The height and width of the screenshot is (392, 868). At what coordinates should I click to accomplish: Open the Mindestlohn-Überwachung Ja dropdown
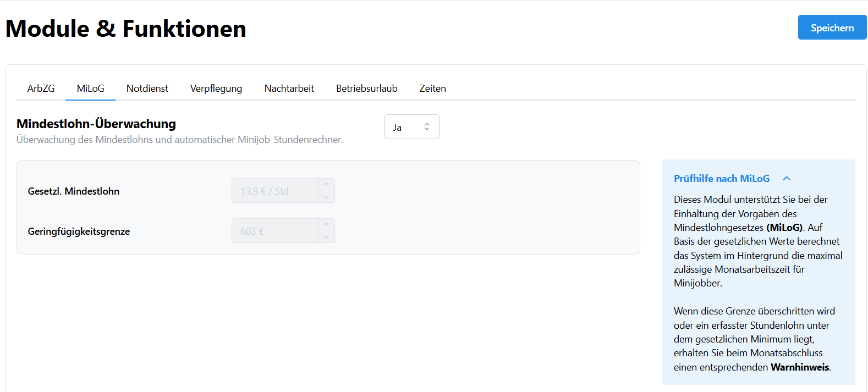(x=412, y=127)
